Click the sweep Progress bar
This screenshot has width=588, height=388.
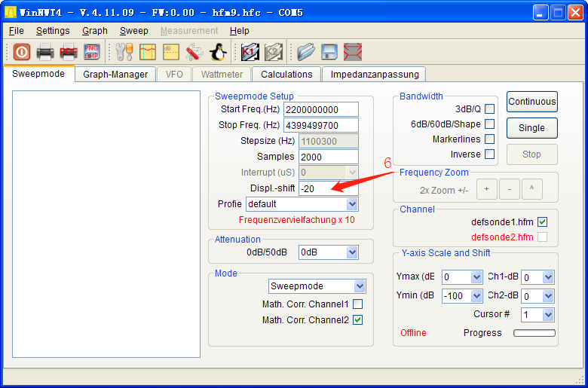click(x=534, y=333)
